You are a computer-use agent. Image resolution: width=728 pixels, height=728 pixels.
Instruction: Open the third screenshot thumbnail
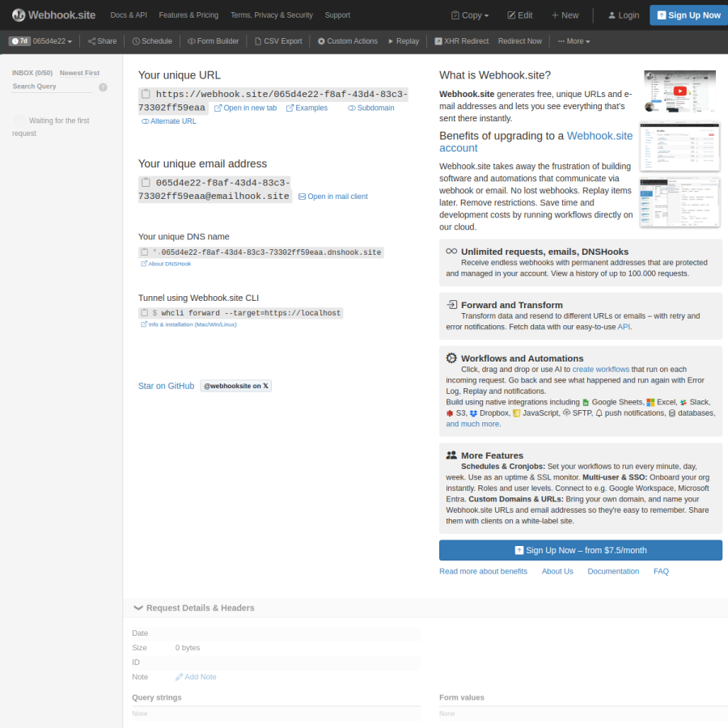(x=679, y=202)
